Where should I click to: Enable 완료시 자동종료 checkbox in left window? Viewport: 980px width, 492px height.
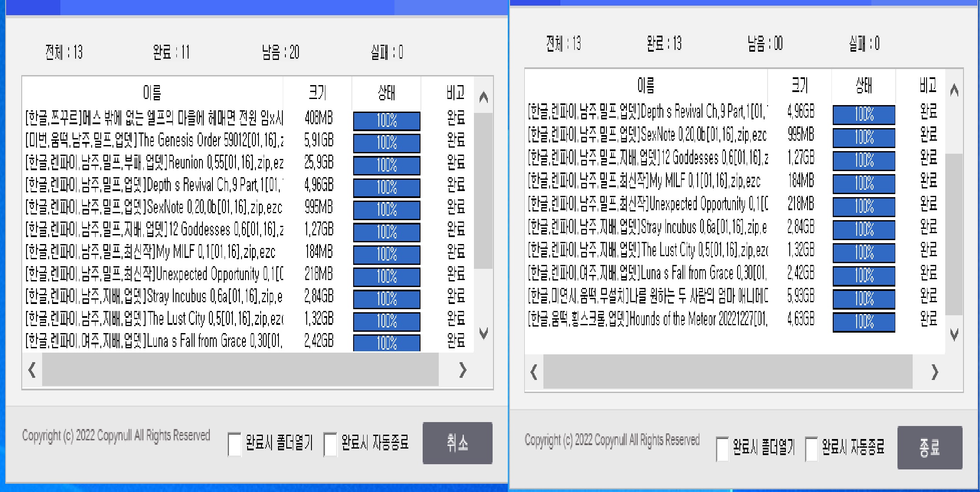(330, 444)
